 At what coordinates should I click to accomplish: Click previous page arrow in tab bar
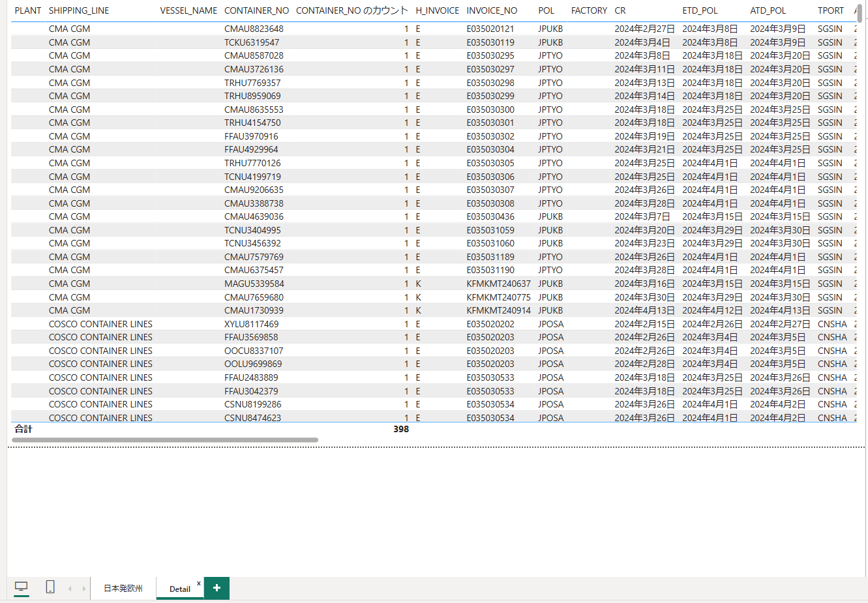tap(70, 589)
